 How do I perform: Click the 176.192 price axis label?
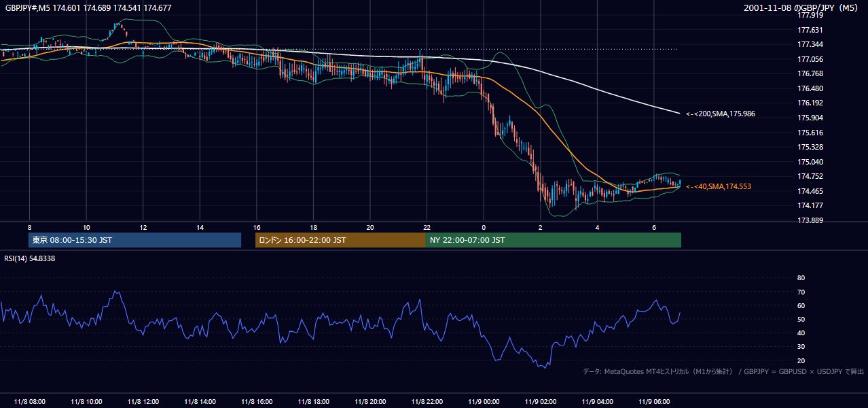[x=810, y=103]
